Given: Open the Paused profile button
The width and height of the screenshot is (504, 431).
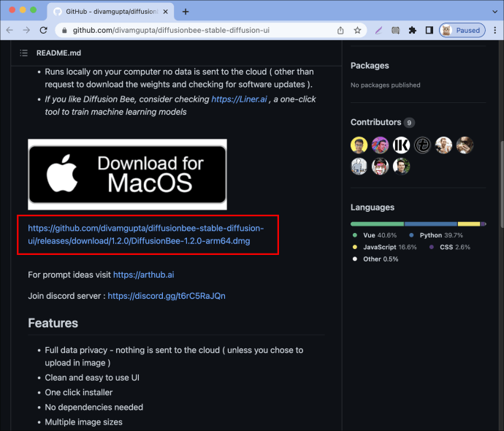Looking at the screenshot, I should 462,30.
